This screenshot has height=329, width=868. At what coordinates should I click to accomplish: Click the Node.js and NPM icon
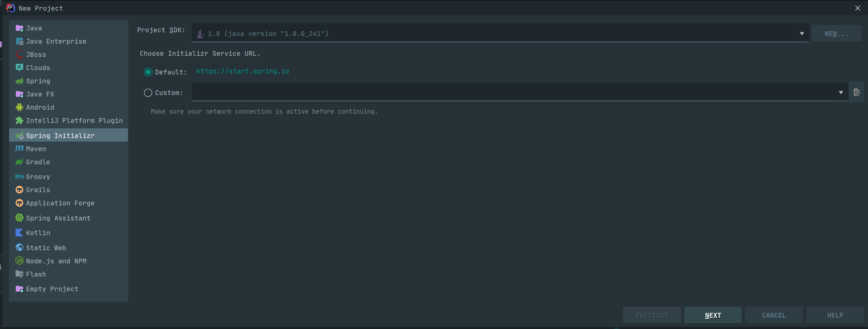tap(19, 261)
